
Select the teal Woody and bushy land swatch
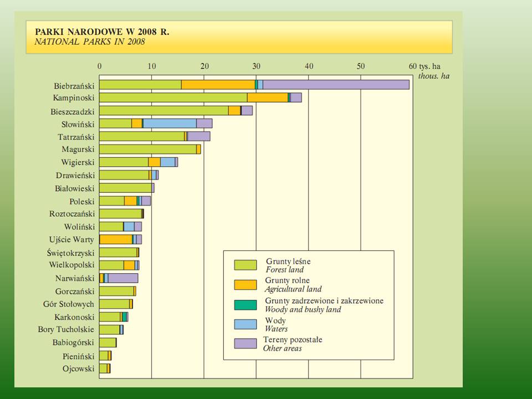(245, 305)
